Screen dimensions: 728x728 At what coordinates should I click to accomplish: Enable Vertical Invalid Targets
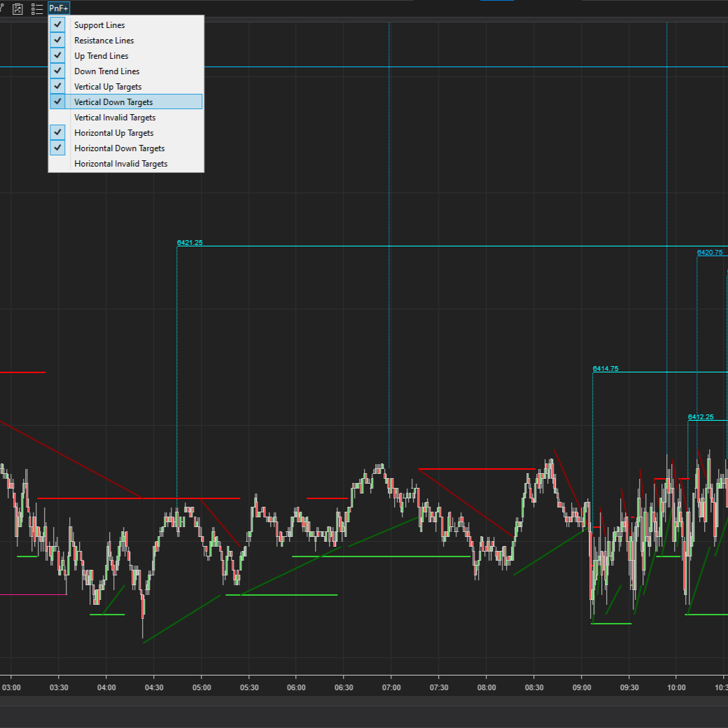click(115, 118)
